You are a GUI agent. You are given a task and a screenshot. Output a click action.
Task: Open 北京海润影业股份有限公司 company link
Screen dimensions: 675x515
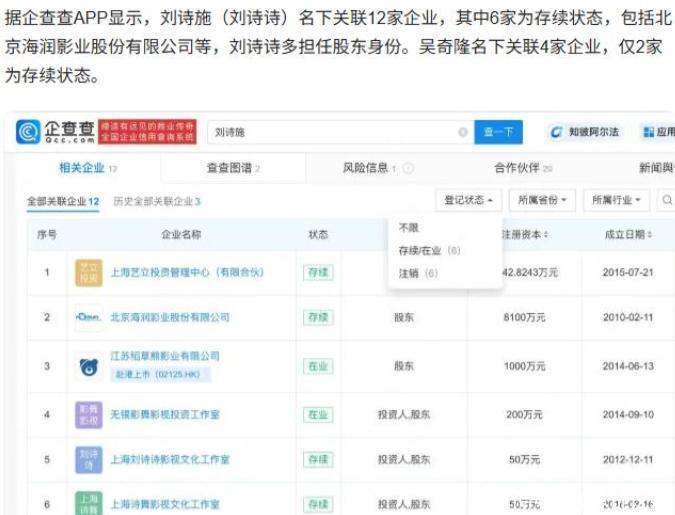(170, 317)
